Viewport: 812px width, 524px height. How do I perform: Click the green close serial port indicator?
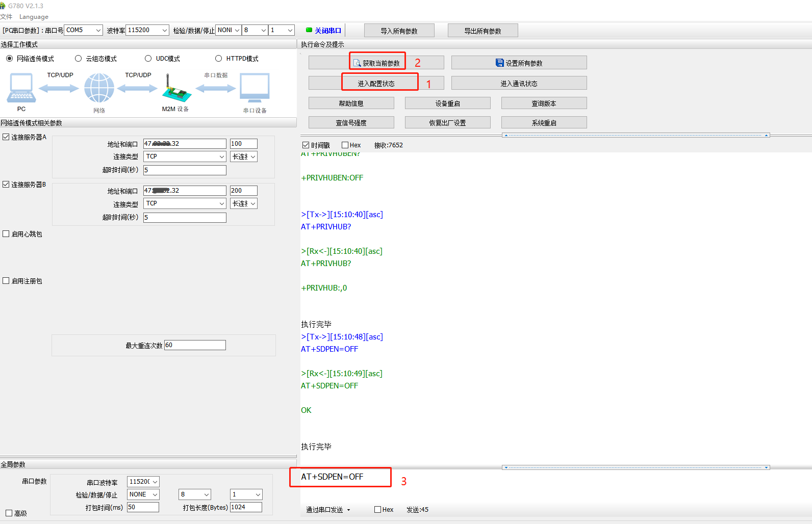coord(309,30)
